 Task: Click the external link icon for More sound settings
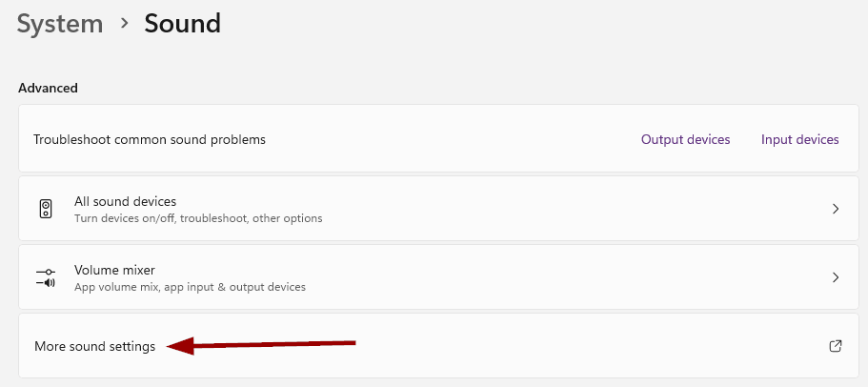836,346
